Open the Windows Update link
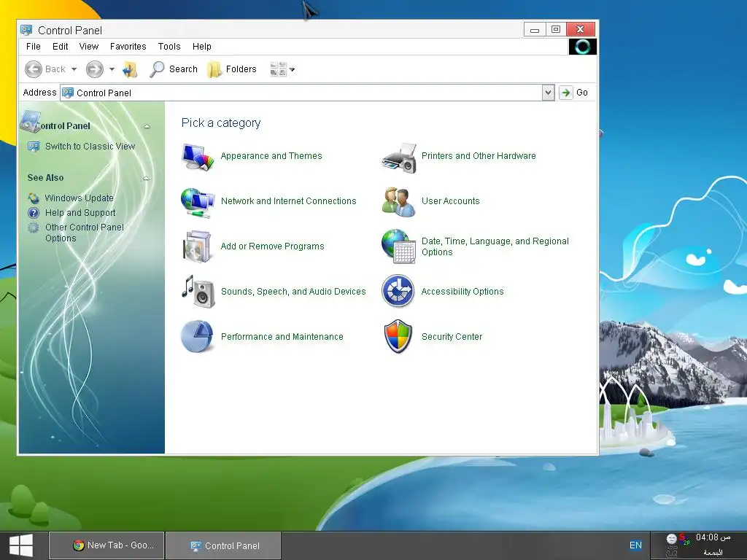The width and height of the screenshot is (747, 560). coord(79,198)
